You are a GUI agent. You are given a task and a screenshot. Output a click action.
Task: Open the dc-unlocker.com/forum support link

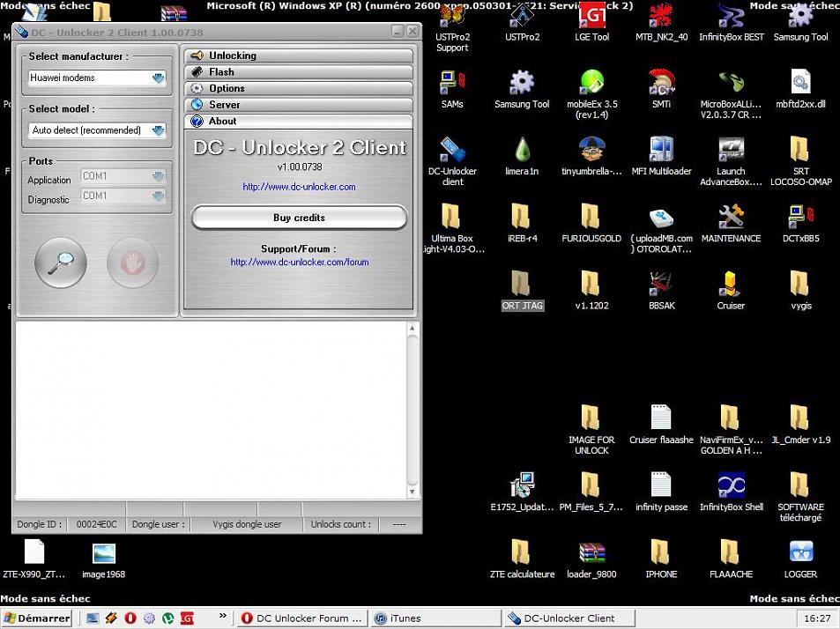(x=299, y=262)
